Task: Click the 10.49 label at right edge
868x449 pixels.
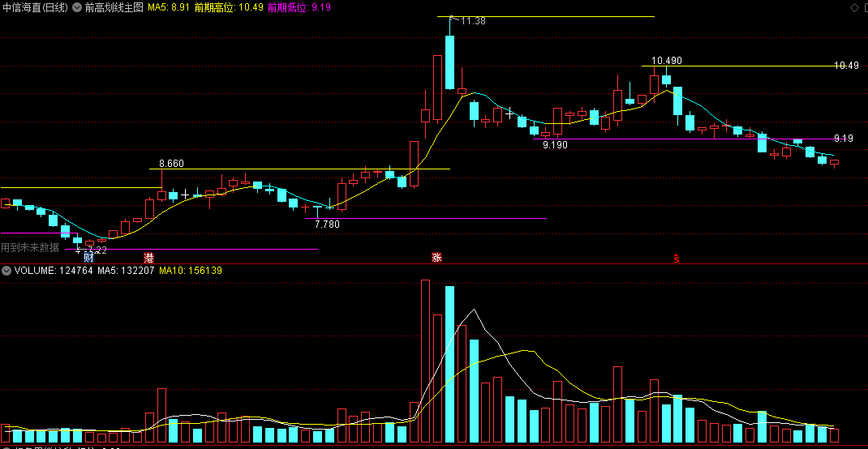Action: (x=846, y=66)
